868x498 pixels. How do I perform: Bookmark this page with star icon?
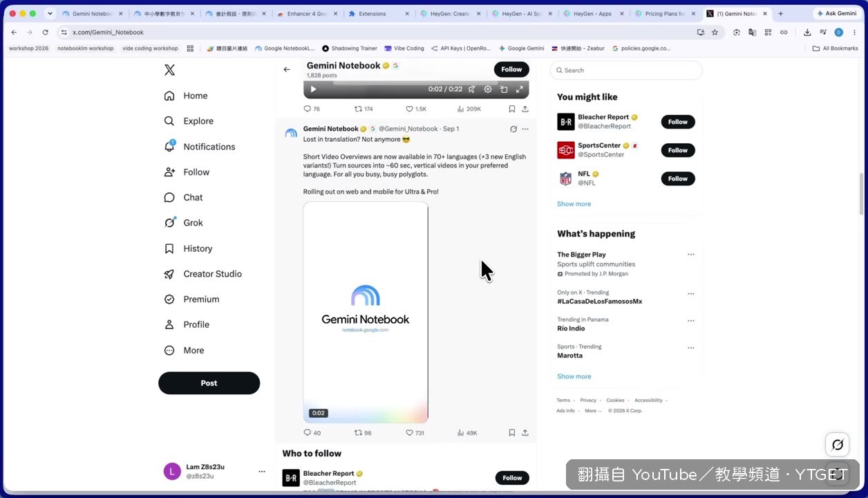click(715, 32)
